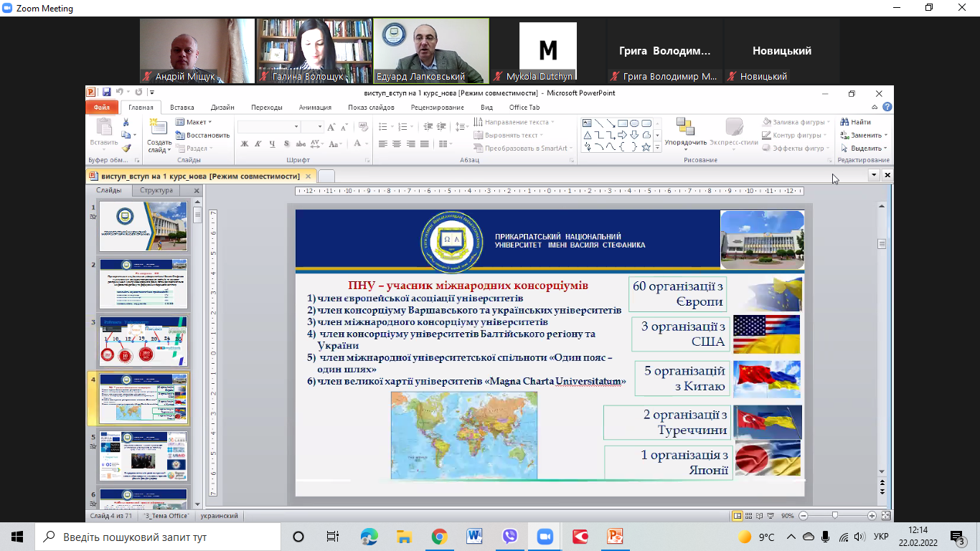Click the Cut scissors icon

coord(126,123)
